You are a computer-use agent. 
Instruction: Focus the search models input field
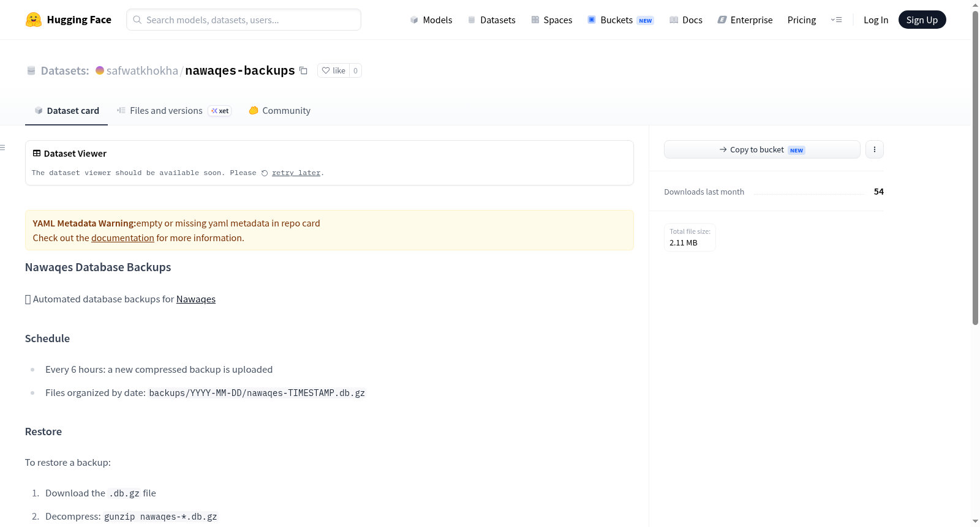coord(244,20)
